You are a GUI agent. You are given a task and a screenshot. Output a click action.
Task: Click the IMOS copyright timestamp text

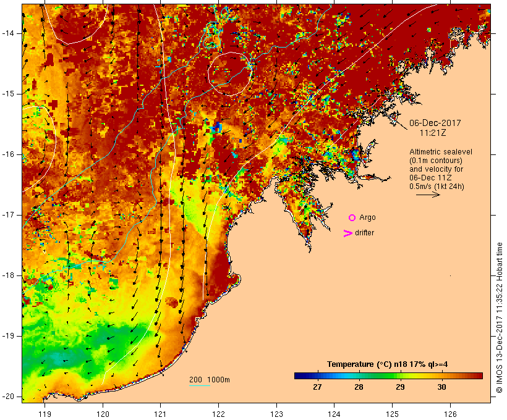[x=499, y=317]
